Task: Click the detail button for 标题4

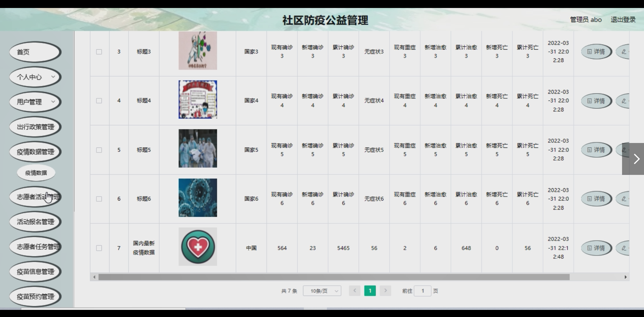Action: pos(596,101)
